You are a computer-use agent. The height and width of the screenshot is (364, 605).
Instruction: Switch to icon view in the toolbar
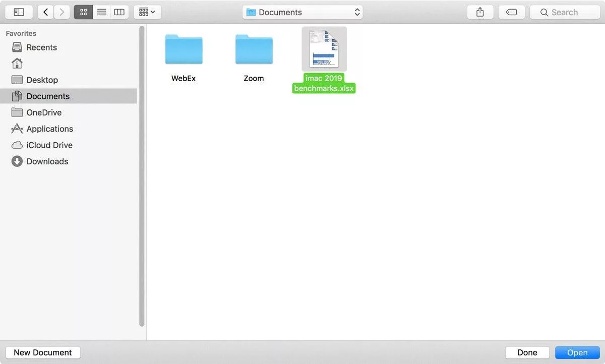coord(83,12)
